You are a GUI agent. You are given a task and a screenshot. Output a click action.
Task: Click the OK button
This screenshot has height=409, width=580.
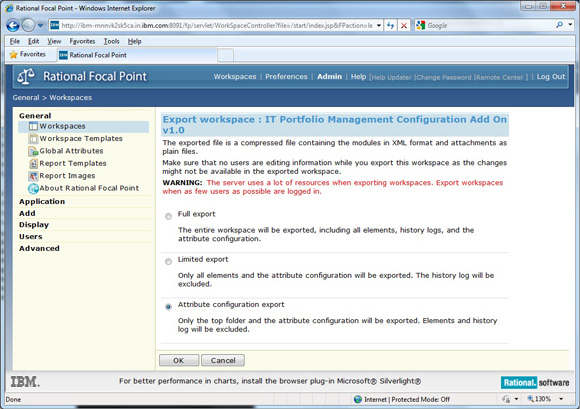(x=179, y=361)
